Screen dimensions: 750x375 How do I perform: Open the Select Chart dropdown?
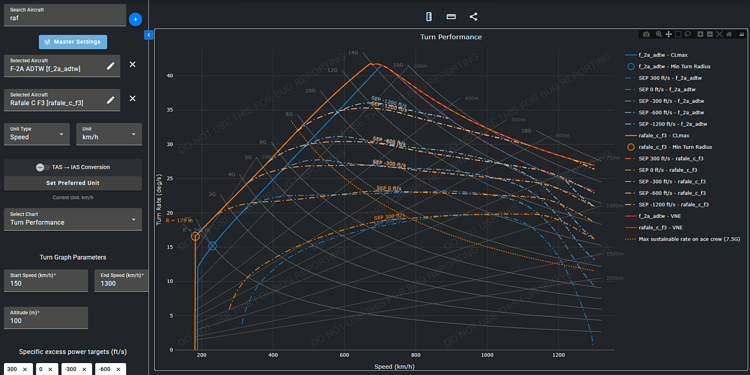[x=73, y=219]
